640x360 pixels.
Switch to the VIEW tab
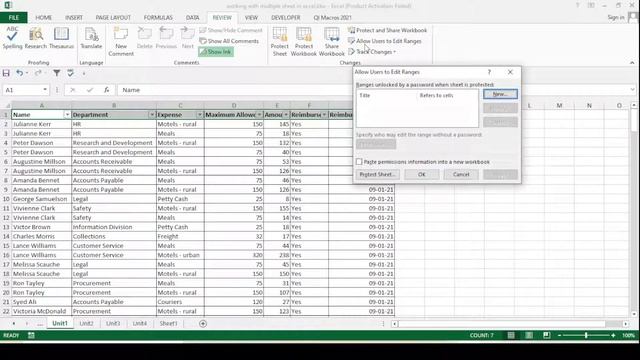[x=251, y=18]
